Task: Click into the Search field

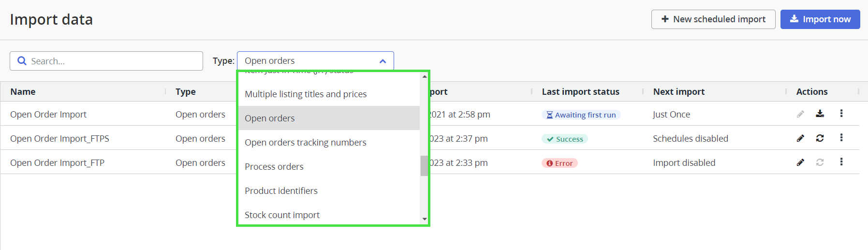Action: point(106,61)
